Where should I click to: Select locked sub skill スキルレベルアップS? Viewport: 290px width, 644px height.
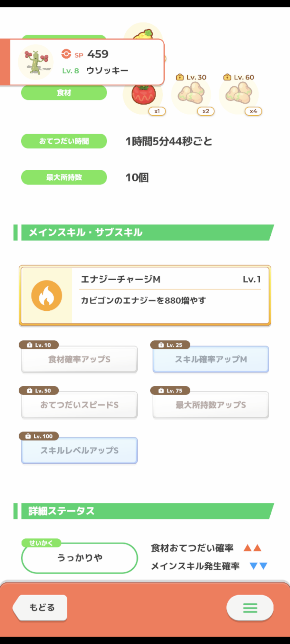tap(79, 450)
